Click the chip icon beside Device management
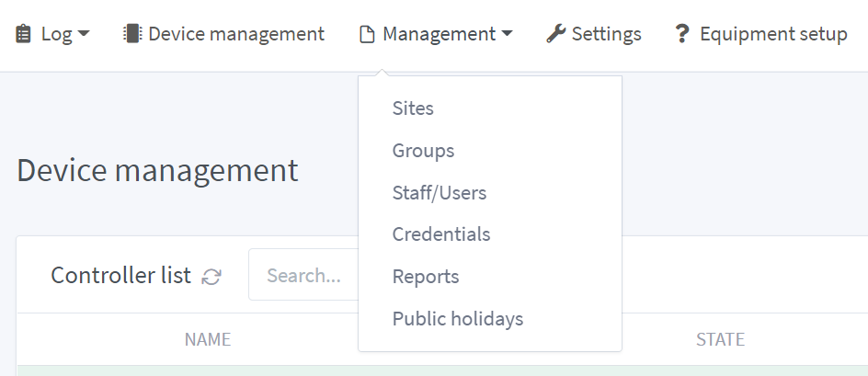This screenshot has height=376, width=868. coord(132,35)
